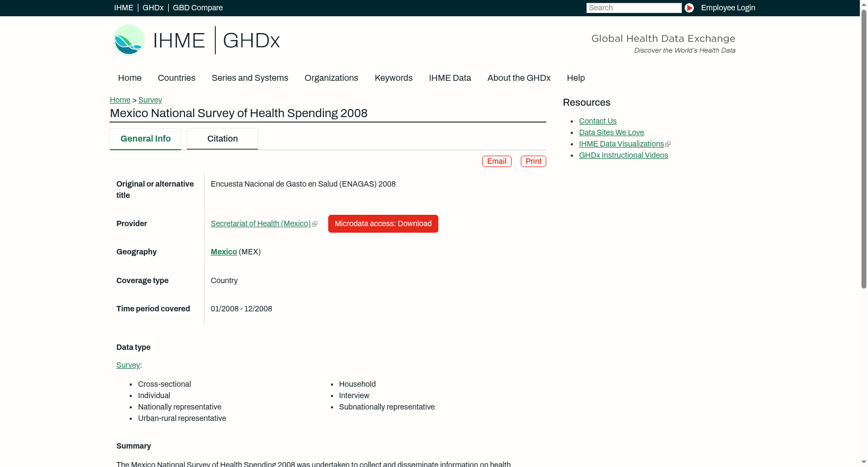Open the Countries menu

click(x=176, y=78)
